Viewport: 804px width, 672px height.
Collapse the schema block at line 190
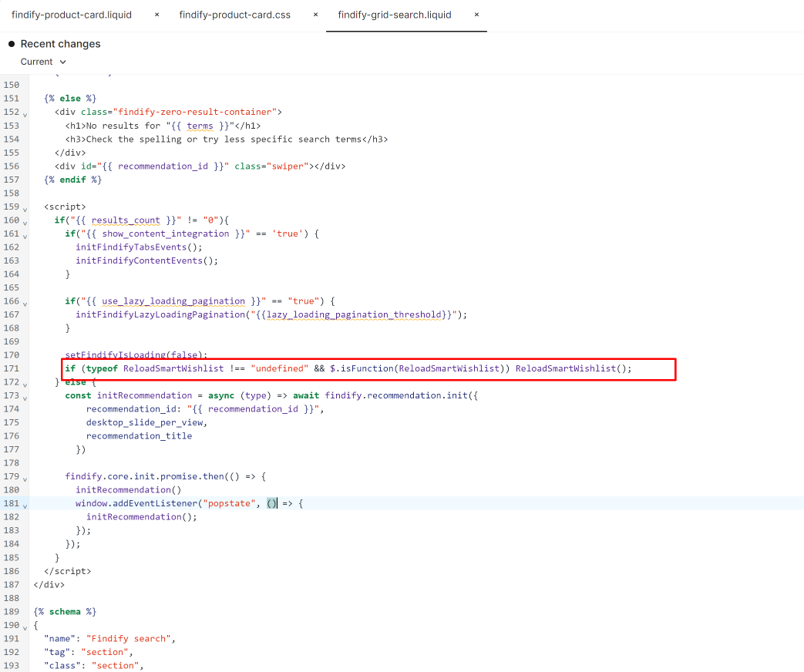tap(25, 627)
